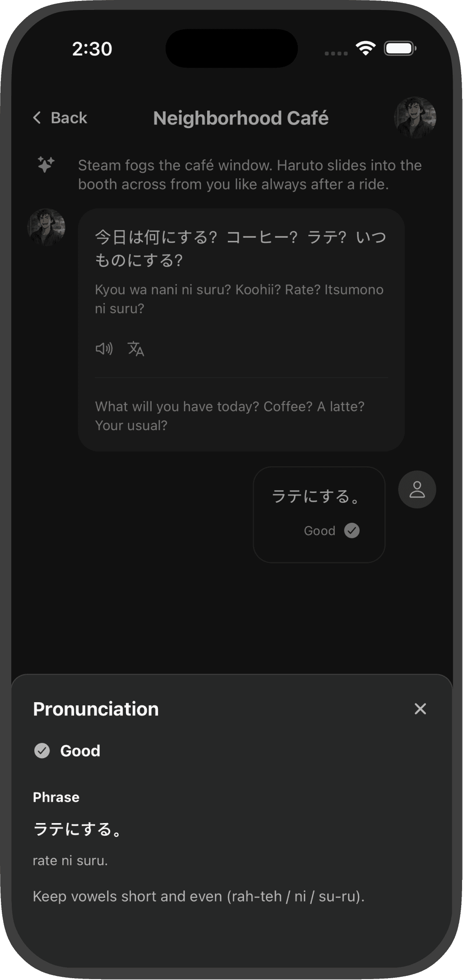Tap the Good rating label in the reply bubble
Image resolution: width=463 pixels, height=980 pixels.
(x=319, y=531)
